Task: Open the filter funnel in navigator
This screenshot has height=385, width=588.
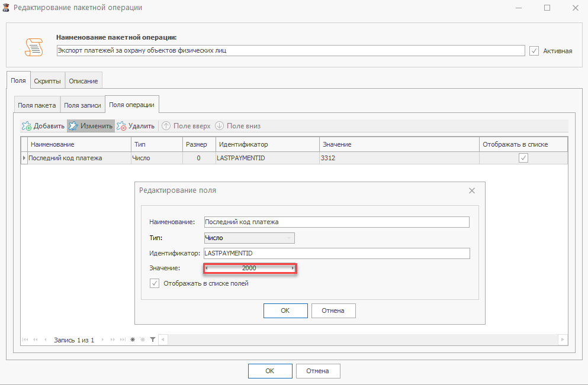Action: point(153,339)
